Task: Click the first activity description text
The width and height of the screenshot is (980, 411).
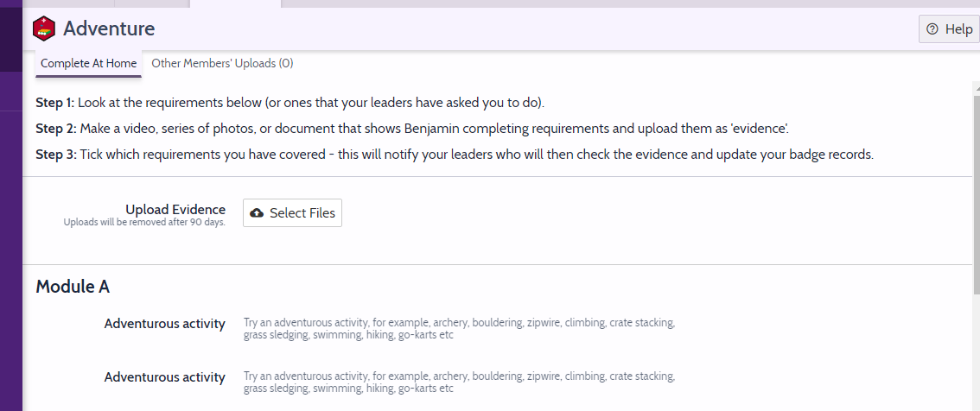Action: click(x=458, y=329)
